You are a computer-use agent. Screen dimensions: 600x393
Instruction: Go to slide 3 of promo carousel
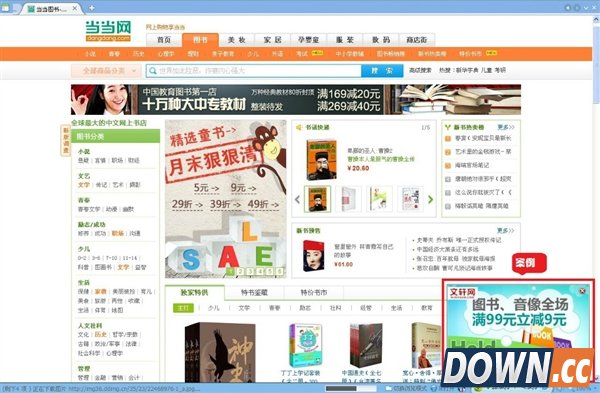[250, 271]
